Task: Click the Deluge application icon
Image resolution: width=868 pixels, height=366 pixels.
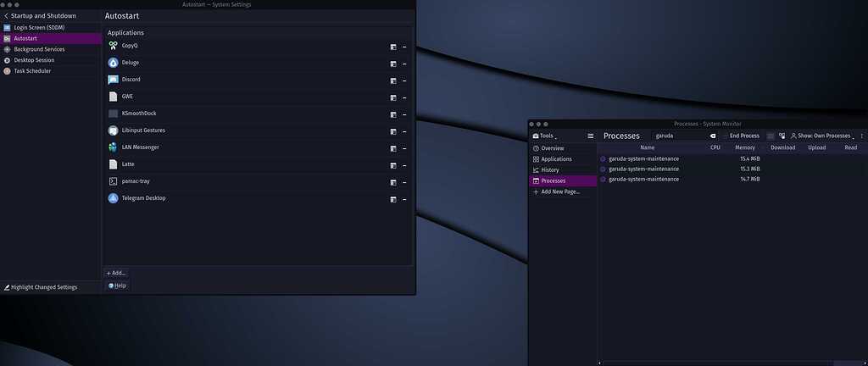Action: click(114, 63)
